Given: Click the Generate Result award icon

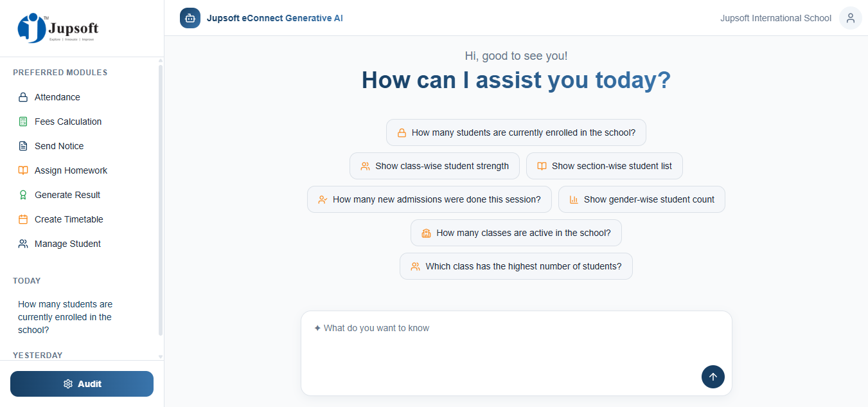Looking at the screenshot, I should click(x=23, y=195).
